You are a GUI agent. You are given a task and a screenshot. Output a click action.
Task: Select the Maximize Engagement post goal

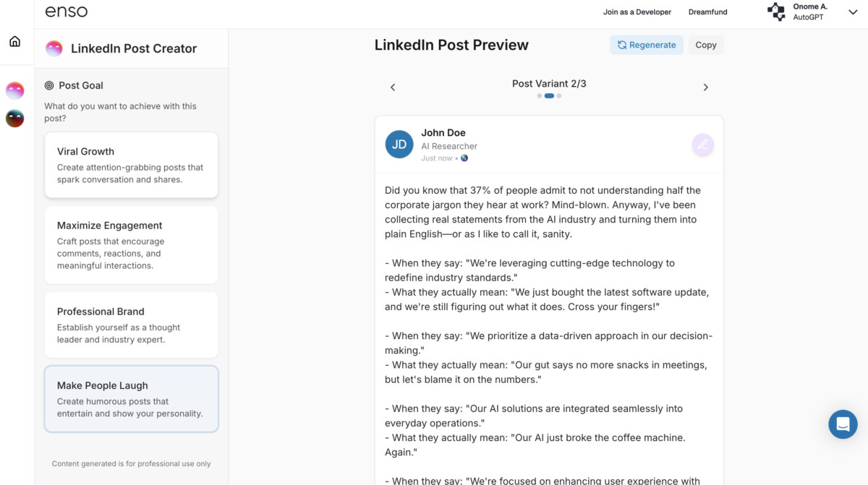[131, 245]
